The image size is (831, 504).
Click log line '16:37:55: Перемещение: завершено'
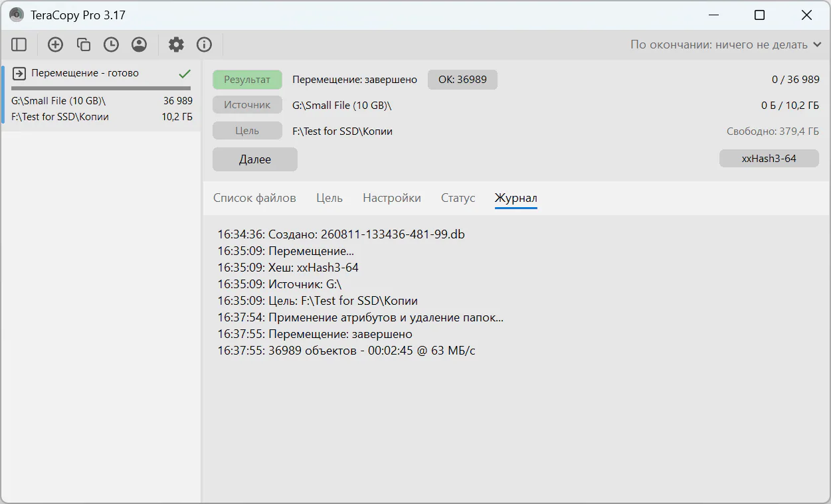pyautogui.click(x=316, y=334)
